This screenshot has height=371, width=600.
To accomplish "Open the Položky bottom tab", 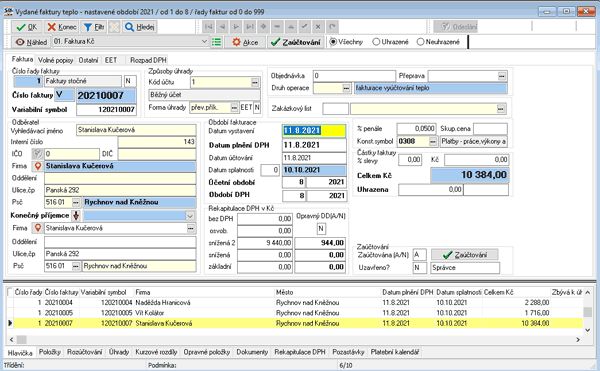I will pos(50,352).
